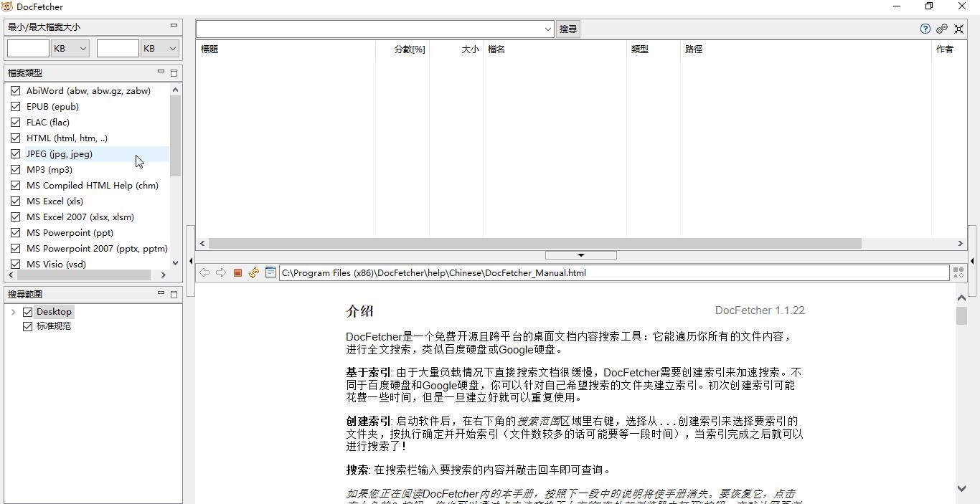Screen dimensions: 980x504
Task: Go forward with the preview forward arrow
Action: coord(221,272)
